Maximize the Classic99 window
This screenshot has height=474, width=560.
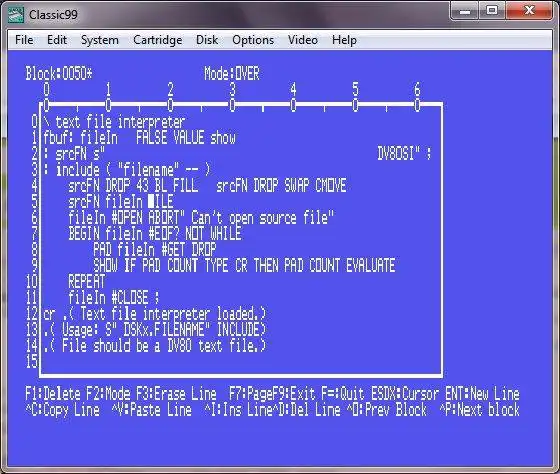tap(492, 11)
